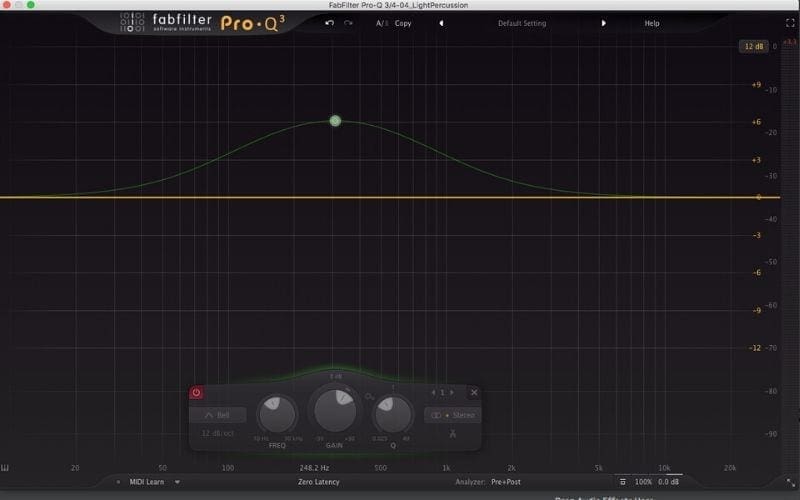Show the piano keyboard display
Screen dimensions: 800x500
click(x=5, y=468)
